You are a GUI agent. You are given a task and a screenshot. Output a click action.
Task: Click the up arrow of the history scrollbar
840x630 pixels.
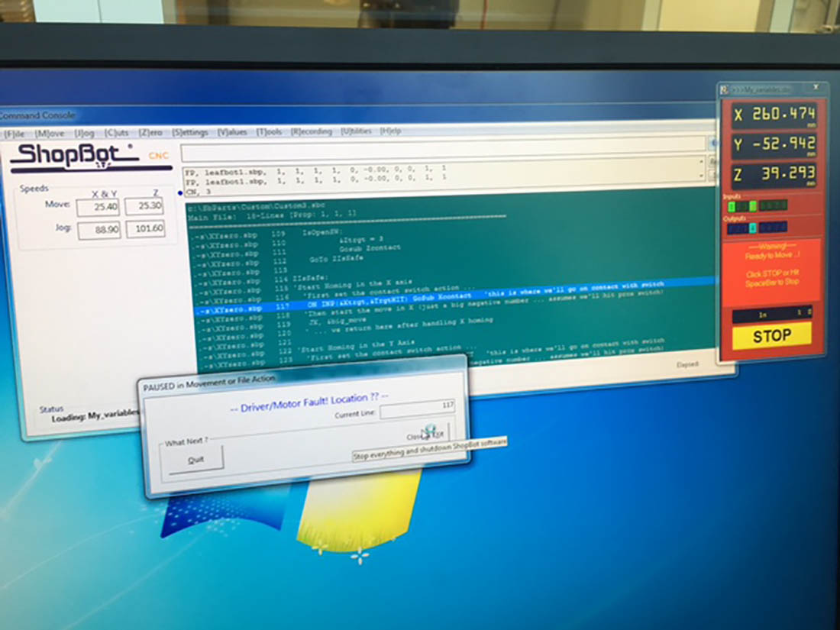click(x=701, y=160)
